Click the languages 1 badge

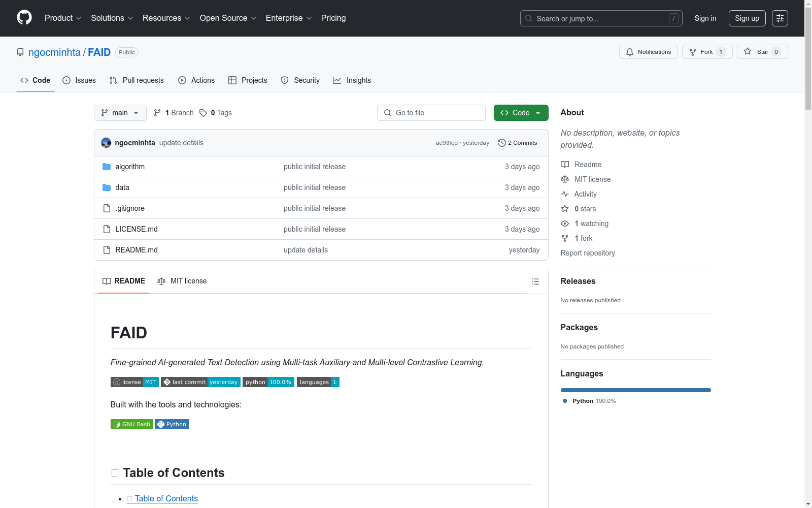pyautogui.click(x=318, y=382)
